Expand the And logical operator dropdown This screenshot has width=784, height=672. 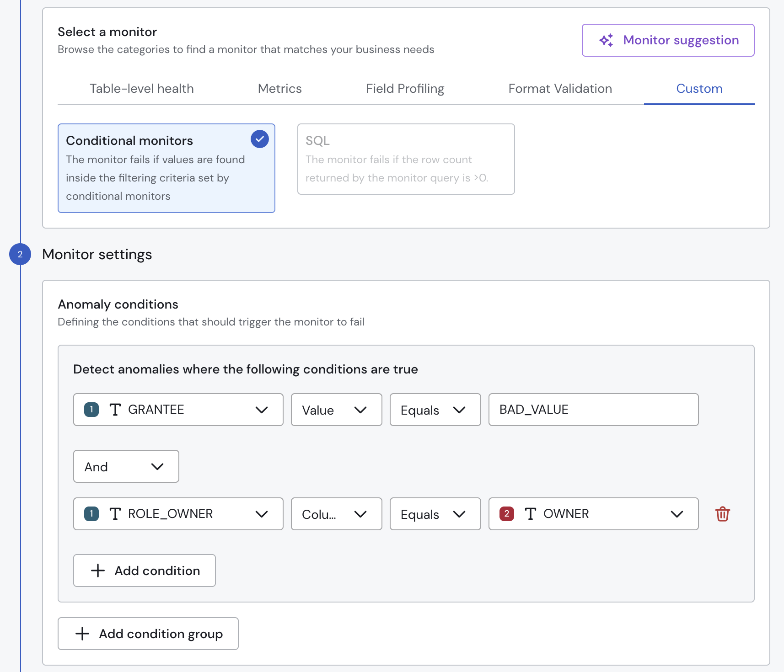pos(126,466)
